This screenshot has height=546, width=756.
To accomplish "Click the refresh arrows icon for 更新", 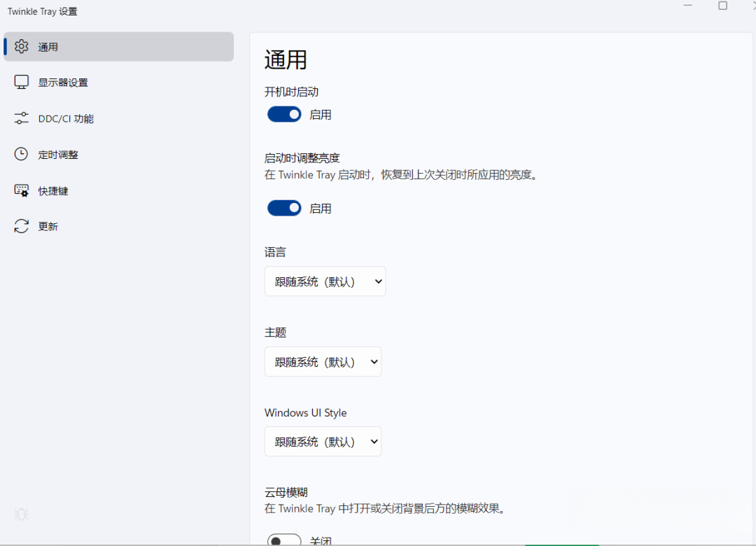I will (x=21, y=226).
